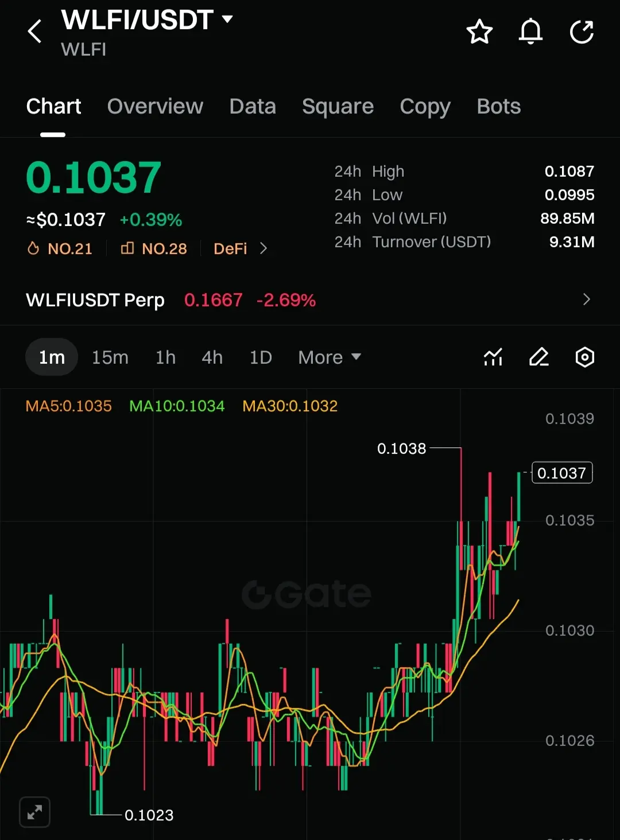Tap the NO.28 ranking badge
The height and width of the screenshot is (840, 620).
pyautogui.click(x=154, y=248)
